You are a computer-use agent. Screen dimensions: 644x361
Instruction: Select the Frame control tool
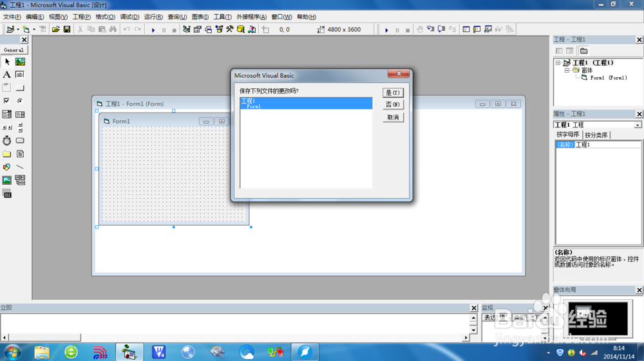[x=7, y=88]
